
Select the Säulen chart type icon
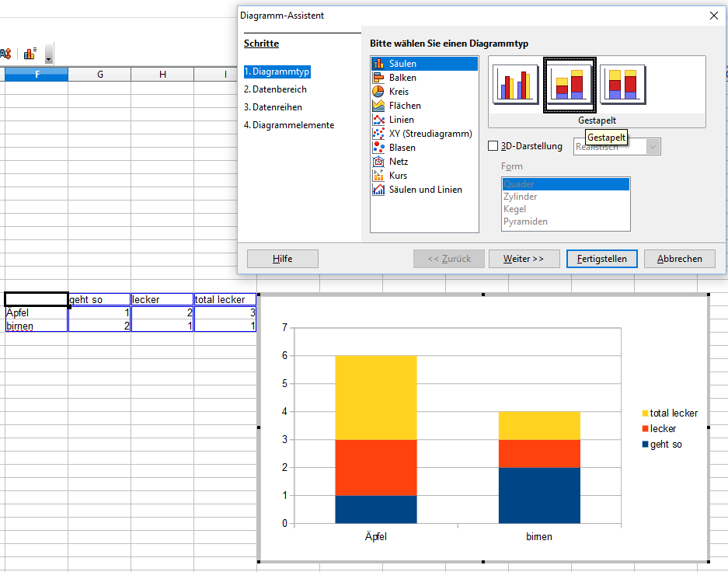pyautogui.click(x=378, y=64)
